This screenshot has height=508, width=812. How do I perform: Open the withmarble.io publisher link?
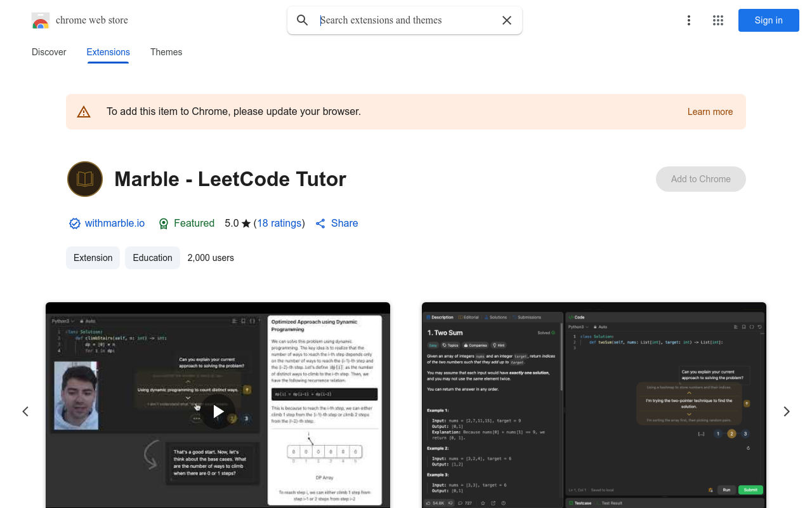pos(115,223)
